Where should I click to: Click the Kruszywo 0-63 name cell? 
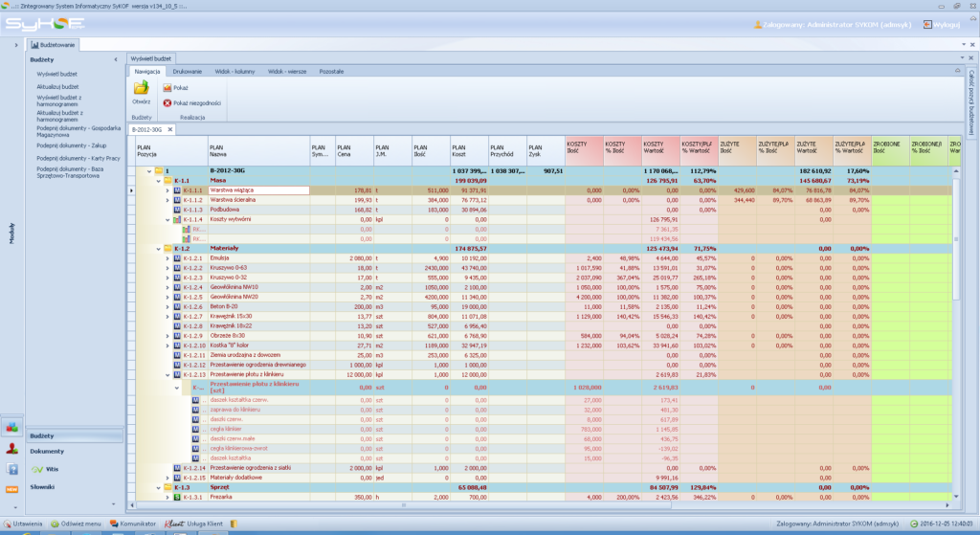point(258,268)
